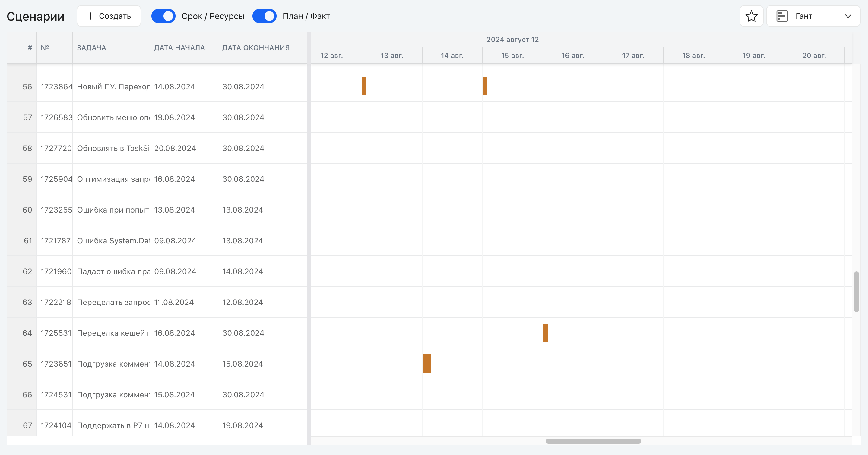
Task: Click task number 1723255
Action: coord(57,210)
